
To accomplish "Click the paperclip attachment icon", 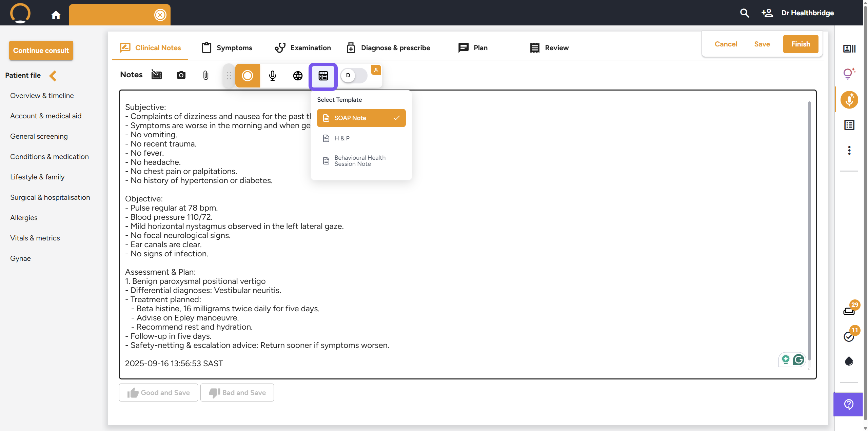I will click(205, 75).
